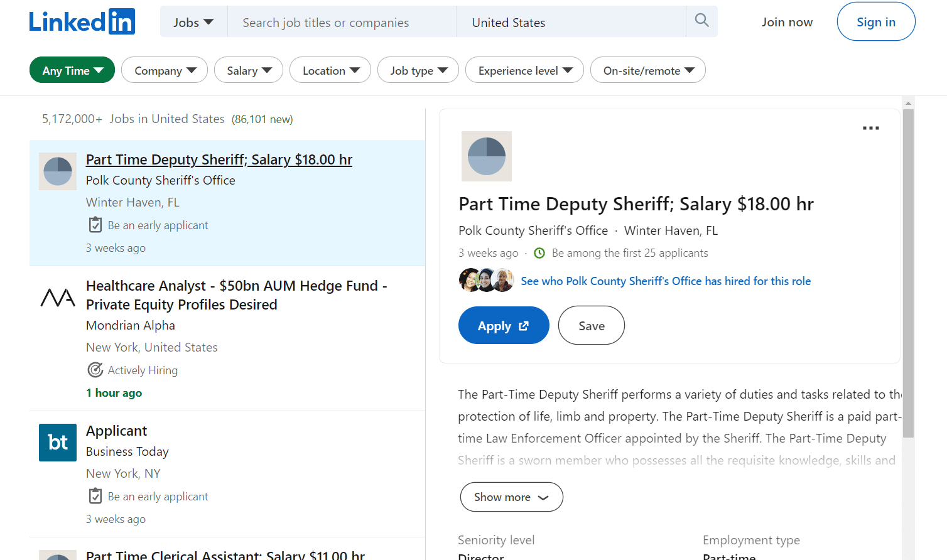The image size is (947, 560).
Task: Click the Sign in button
Action: coord(876,21)
